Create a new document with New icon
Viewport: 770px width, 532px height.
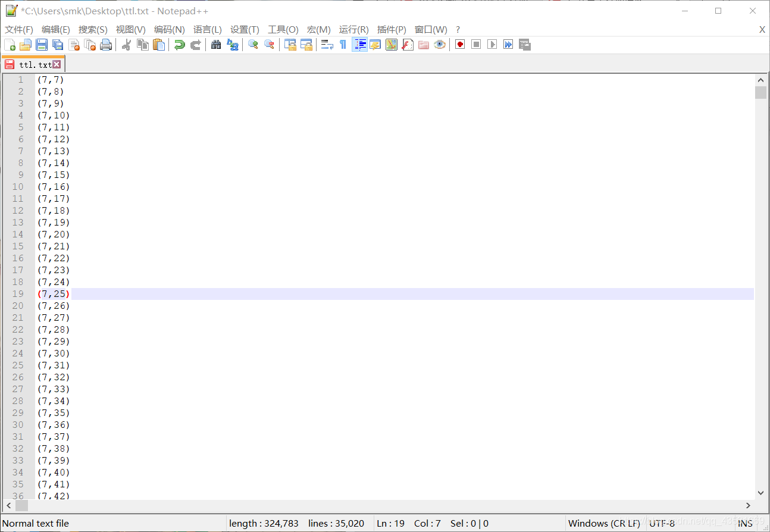click(x=10, y=45)
